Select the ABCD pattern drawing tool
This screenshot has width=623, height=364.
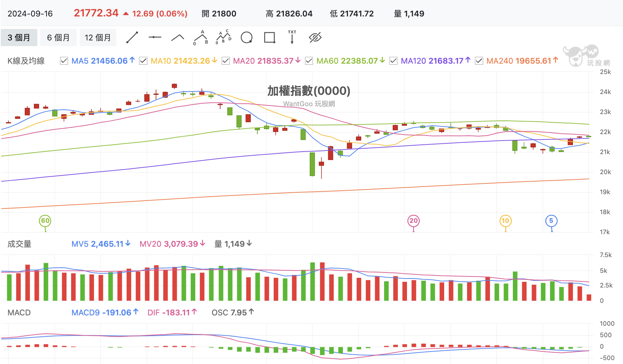click(224, 37)
